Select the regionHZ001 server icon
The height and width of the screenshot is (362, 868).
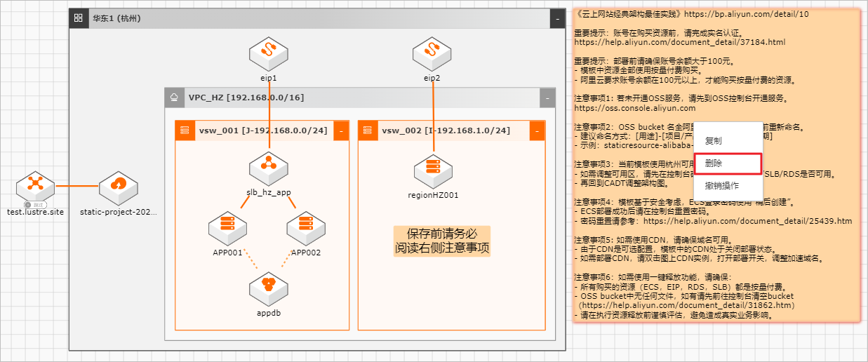432,171
